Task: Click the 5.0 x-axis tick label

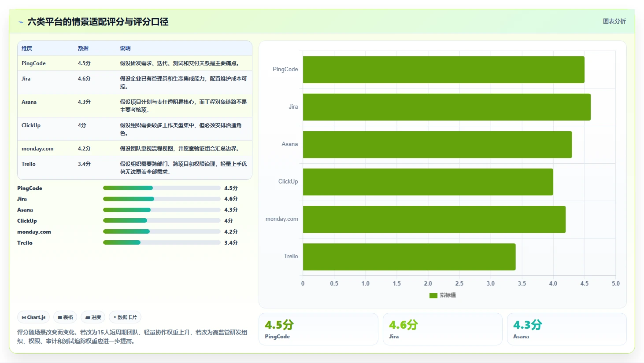Action: coord(616,284)
